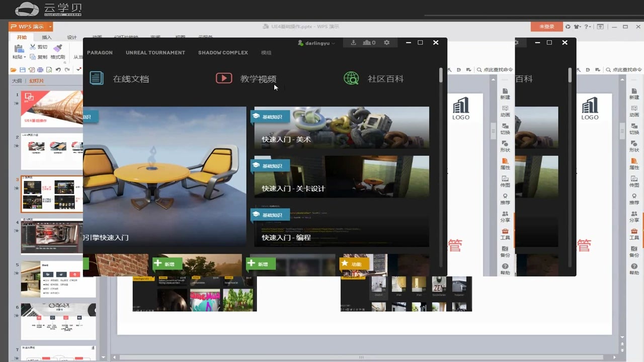Click the Paste clipboard icon in WPS
This screenshot has width=644, height=362.
coord(19,48)
